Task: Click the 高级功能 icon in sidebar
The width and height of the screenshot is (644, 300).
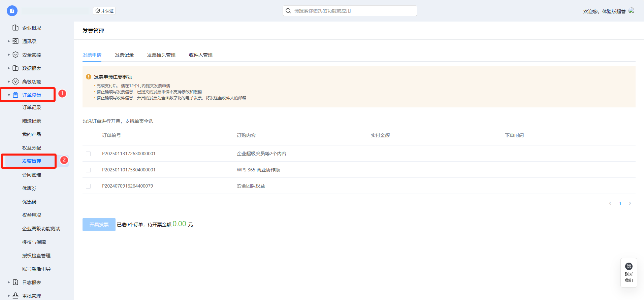Action: point(15,81)
